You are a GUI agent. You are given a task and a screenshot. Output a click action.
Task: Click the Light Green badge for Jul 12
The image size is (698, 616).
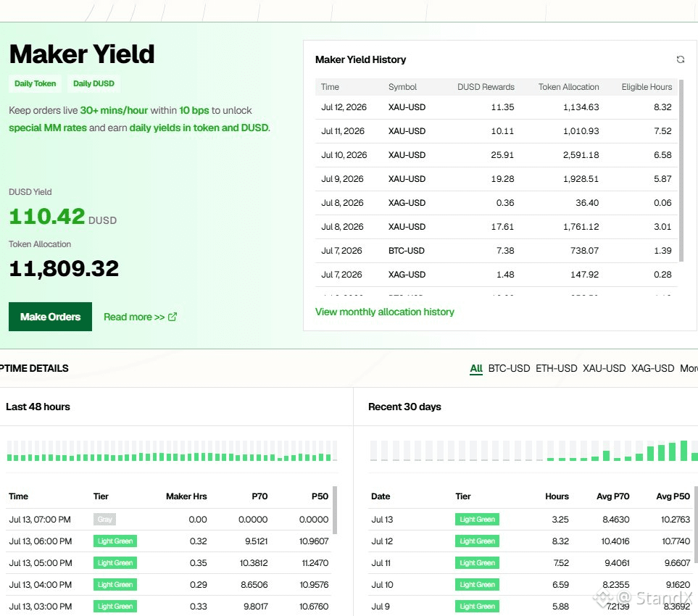point(477,541)
